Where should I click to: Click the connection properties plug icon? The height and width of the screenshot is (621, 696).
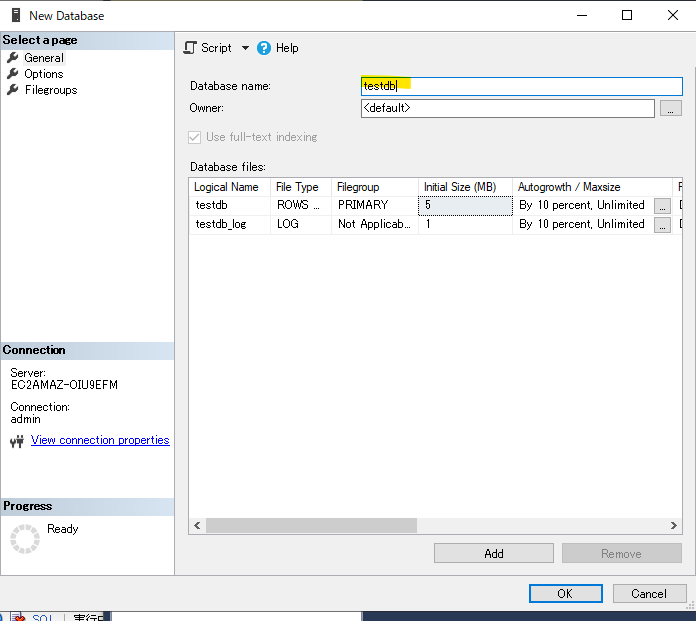[x=17, y=441]
